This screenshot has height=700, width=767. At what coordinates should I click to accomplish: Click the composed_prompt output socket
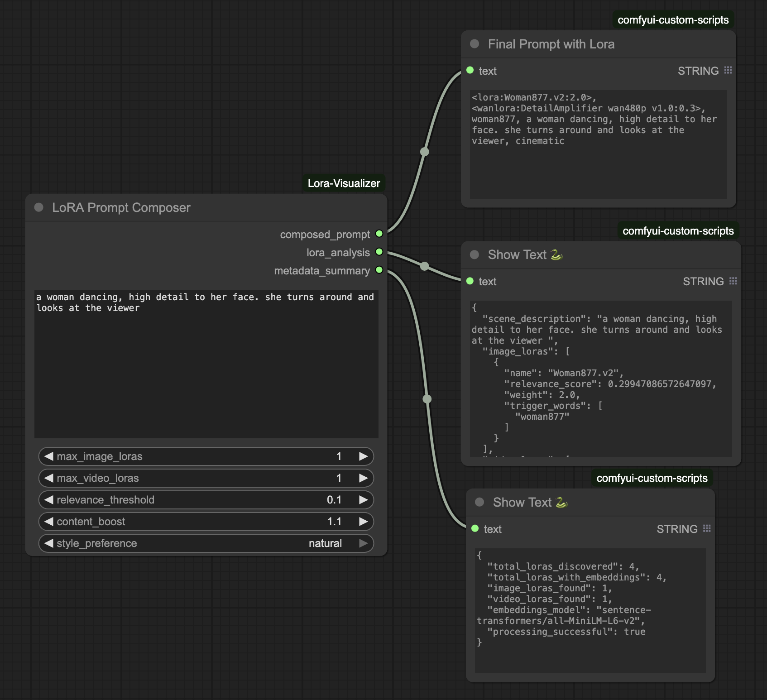click(x=379, y=234)
